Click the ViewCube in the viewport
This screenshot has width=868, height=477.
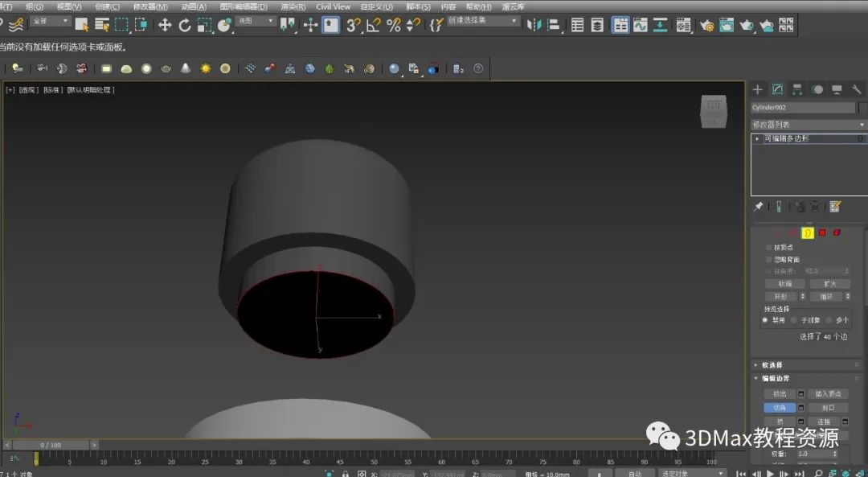713,111
